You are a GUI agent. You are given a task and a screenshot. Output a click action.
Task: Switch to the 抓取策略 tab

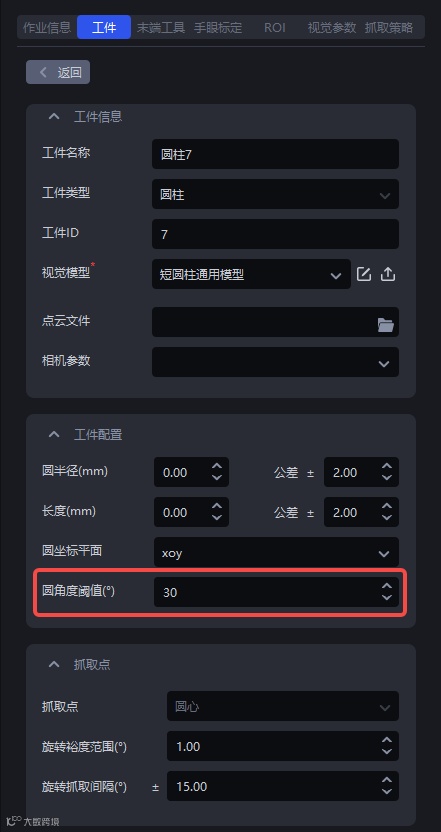click(389, 28)
